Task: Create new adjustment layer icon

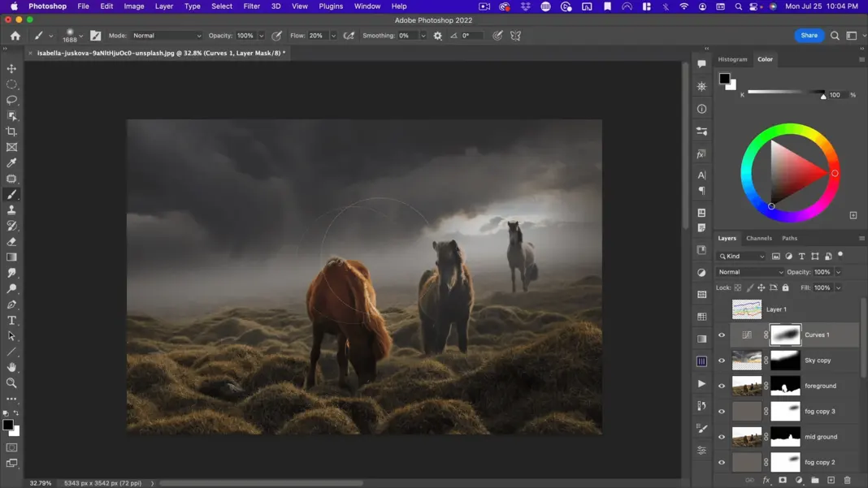Action: pyautogui.click(x=799, y=480)
